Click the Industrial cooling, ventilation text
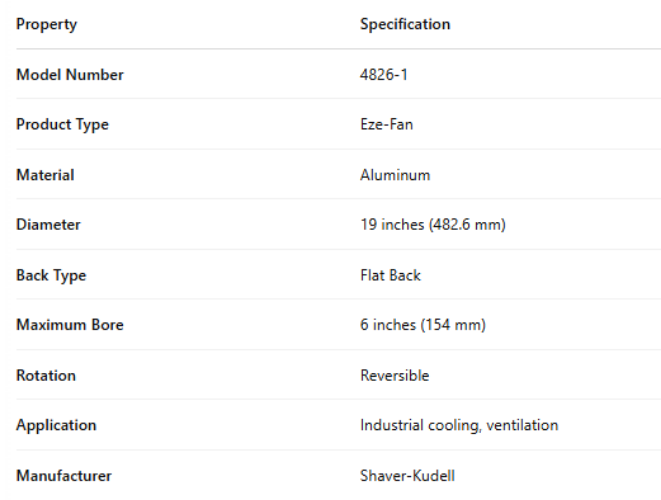 point(459,425)
